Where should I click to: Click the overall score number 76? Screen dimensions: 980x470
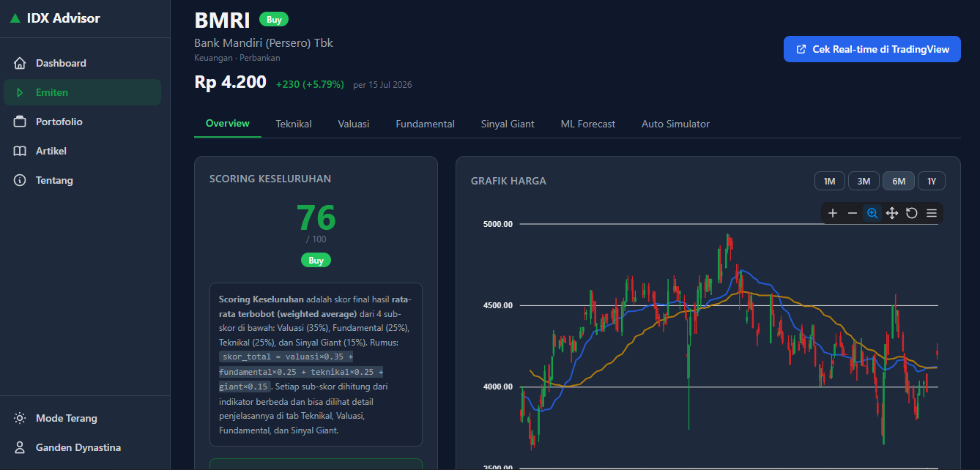(316, 217)
